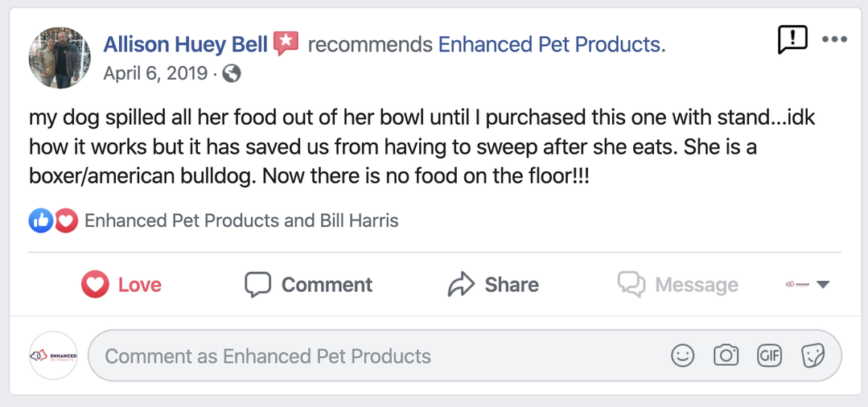Open the sticker picker in comment box
Screen dimensions: 868x407
pyautogui.click(x=812, y=356)
